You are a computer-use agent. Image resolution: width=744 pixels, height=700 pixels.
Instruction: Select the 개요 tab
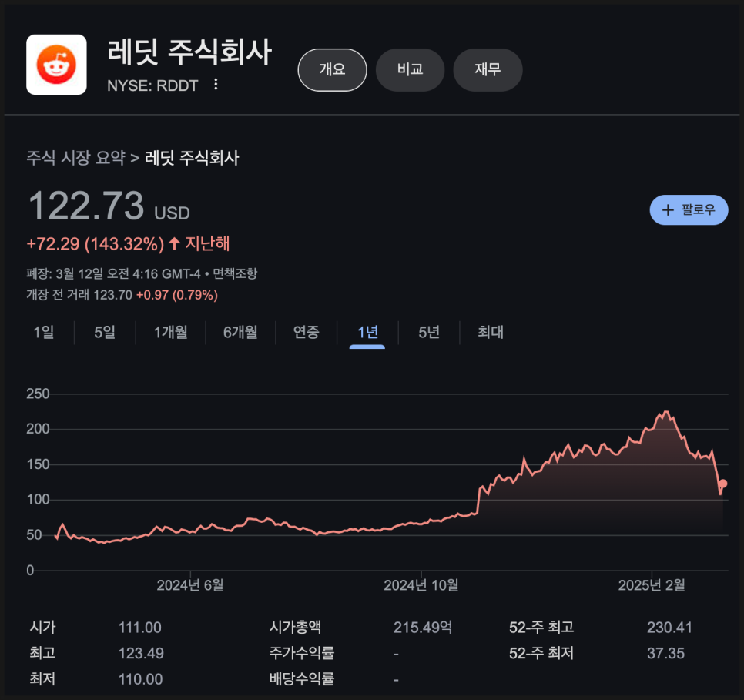(x=332, y=70)
